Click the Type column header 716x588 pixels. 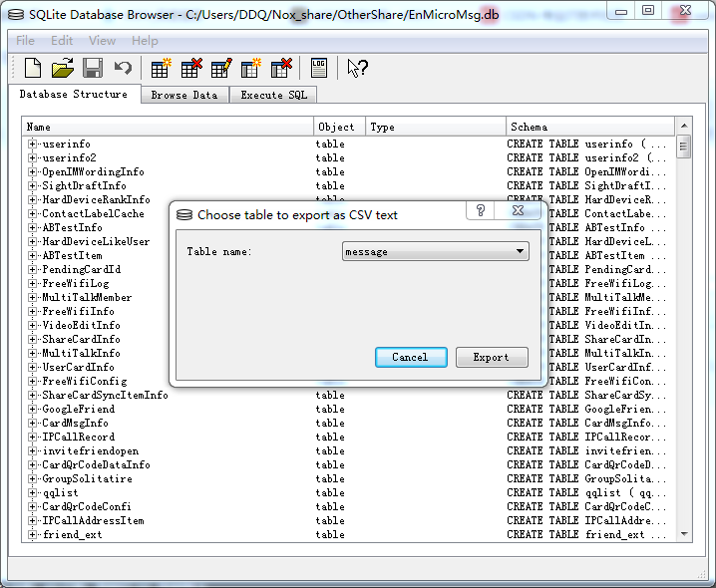coord(436,127)
